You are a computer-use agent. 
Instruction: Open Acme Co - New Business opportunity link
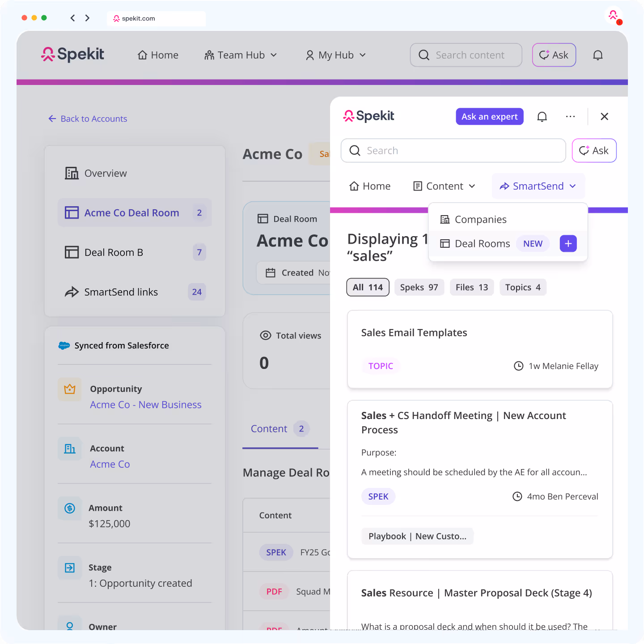(x=146, y=405)
